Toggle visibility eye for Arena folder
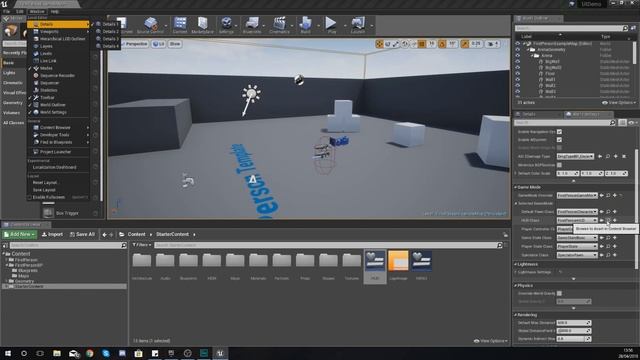Viewport: 640px width, 360px height. [x=518, y=56]
